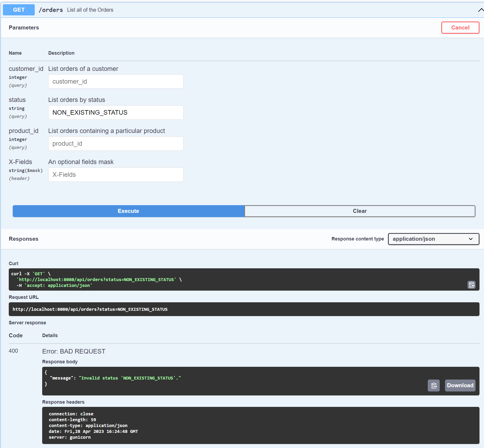The image size is (484, 448).
Task: Copy the curl command to clipboard
Action: coord(472,285)
